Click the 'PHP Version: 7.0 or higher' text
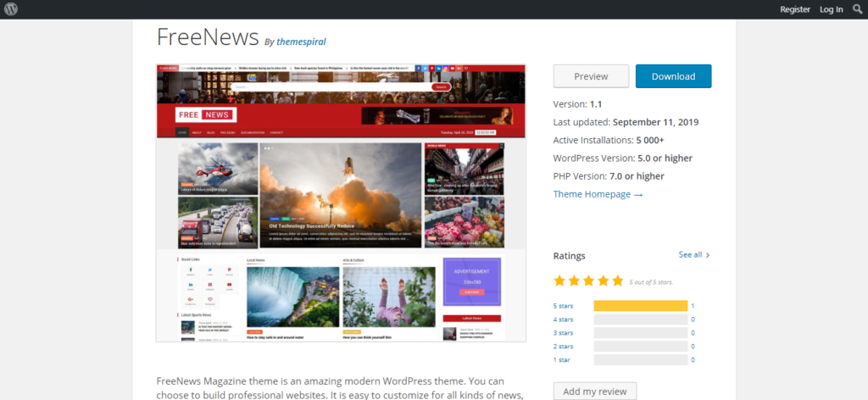The image size is (868, 400). 609,176
